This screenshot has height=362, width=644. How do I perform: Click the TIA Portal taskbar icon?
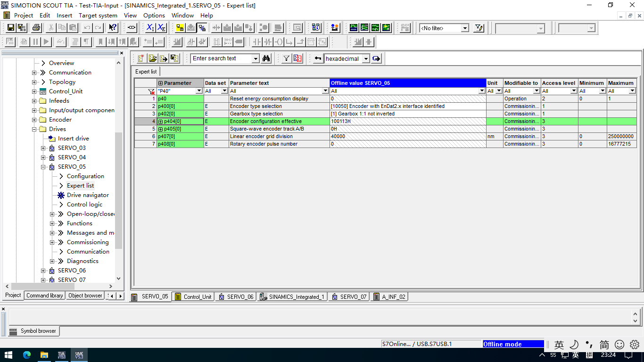pyautogui.click(x=62, y=355)
